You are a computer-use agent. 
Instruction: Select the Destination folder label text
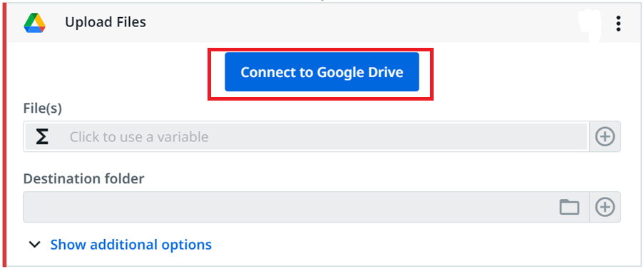click(x=83, y=178)
